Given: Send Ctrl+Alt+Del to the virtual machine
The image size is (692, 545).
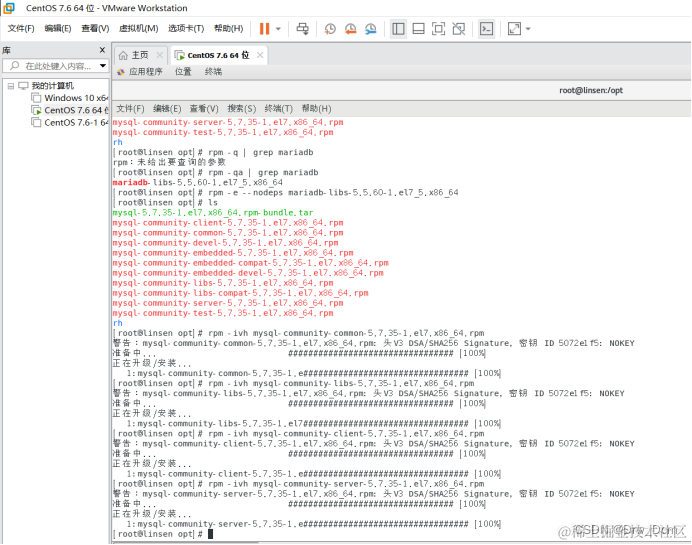Looking at the screenshot, I should click(302, 29).
